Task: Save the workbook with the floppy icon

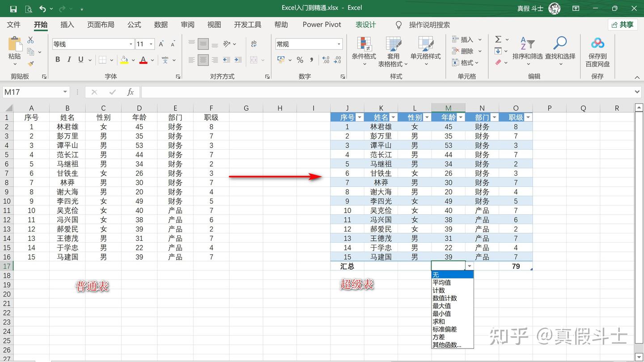Action: point(13,8)
